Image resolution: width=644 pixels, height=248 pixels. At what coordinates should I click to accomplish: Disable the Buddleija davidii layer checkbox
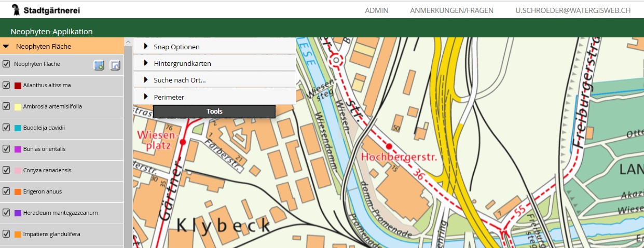click(7, 128)
